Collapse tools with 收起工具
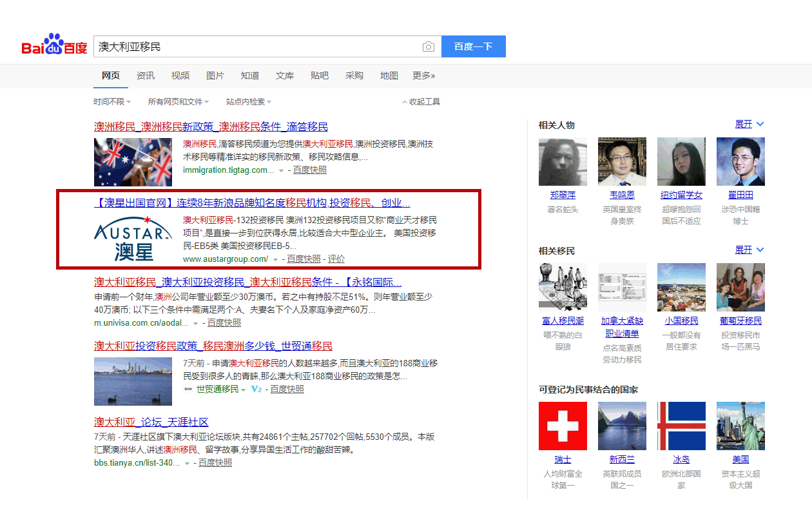 point(421,102)
